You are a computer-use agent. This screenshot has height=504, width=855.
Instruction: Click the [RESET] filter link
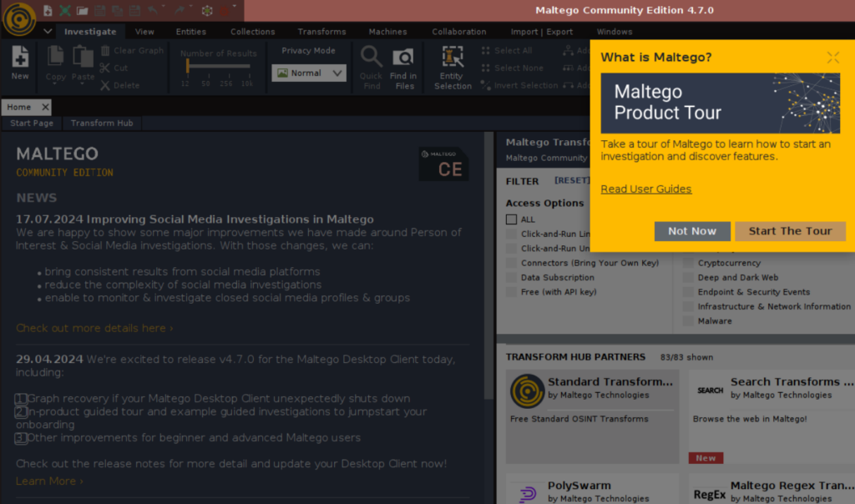pos(571,180)
